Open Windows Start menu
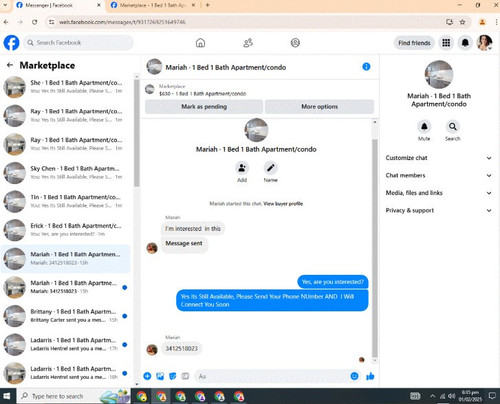Viewport: 500px width, 404px height. [x=7, y=396]
